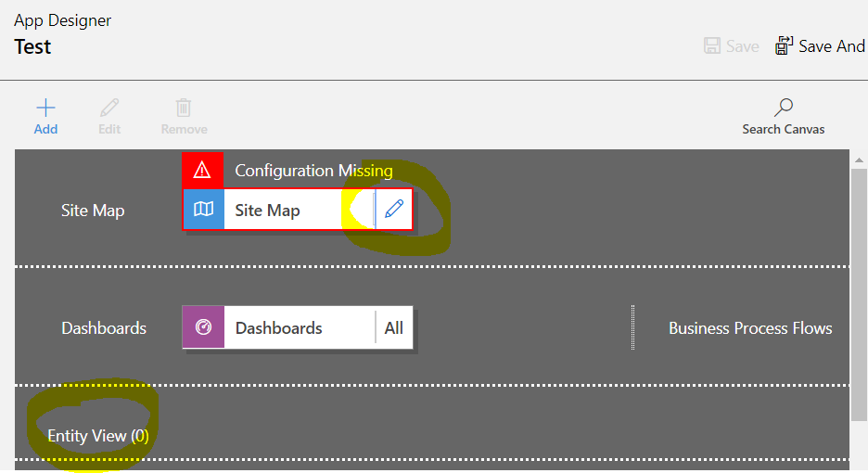Image resolution: width=868 pixels, height=473 pixels.
Task: Click the red warning triangle icon
Action: 202,170
